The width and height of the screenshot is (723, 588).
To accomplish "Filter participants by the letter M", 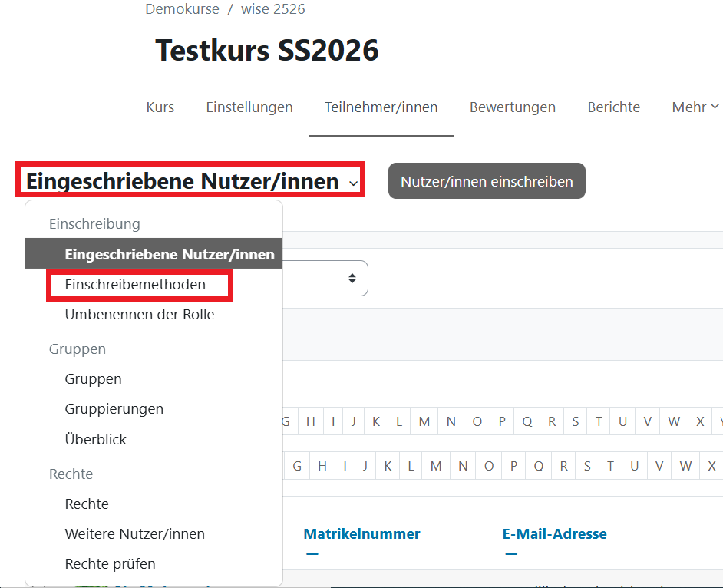I will tap(424, 421).
